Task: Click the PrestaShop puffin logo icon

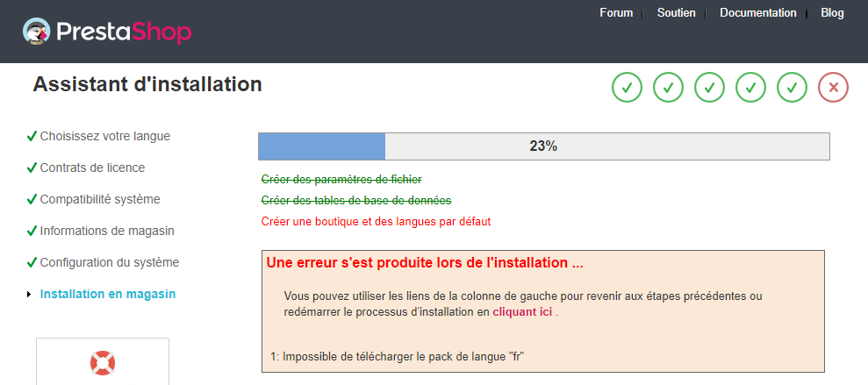Action: point(37,31)
